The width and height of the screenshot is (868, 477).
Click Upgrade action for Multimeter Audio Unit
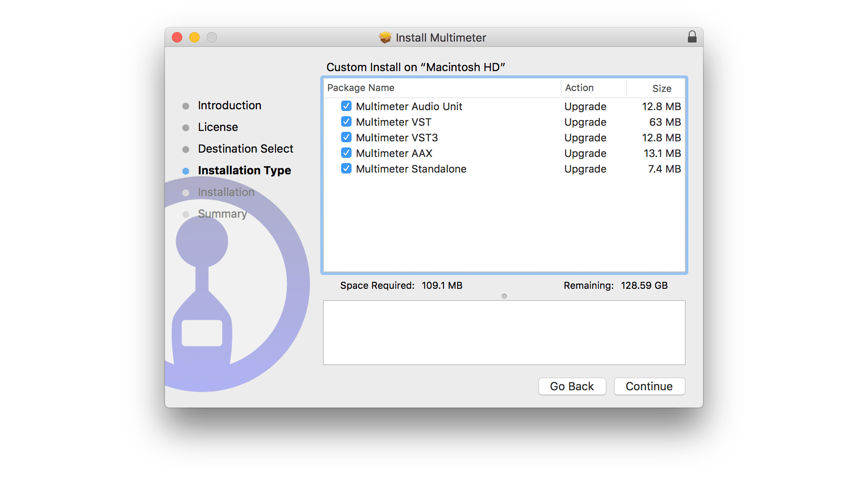pos(585,107)
